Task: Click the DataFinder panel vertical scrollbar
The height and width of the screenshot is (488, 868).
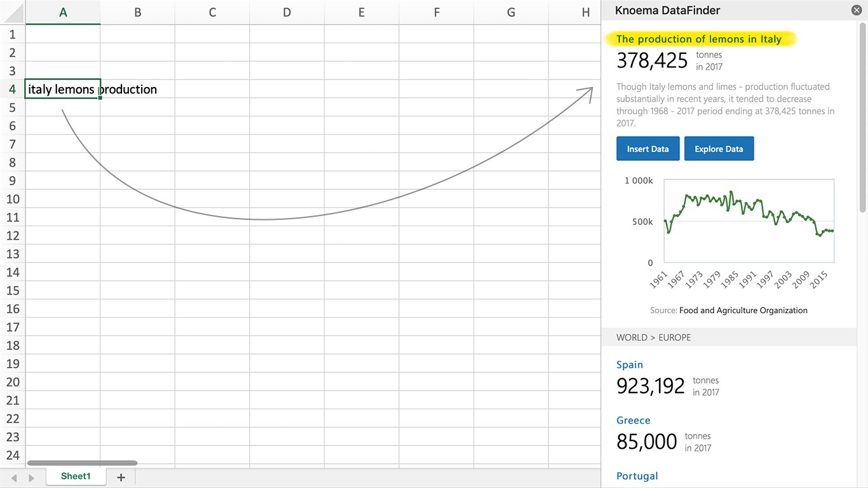Action: click(862, 117)
